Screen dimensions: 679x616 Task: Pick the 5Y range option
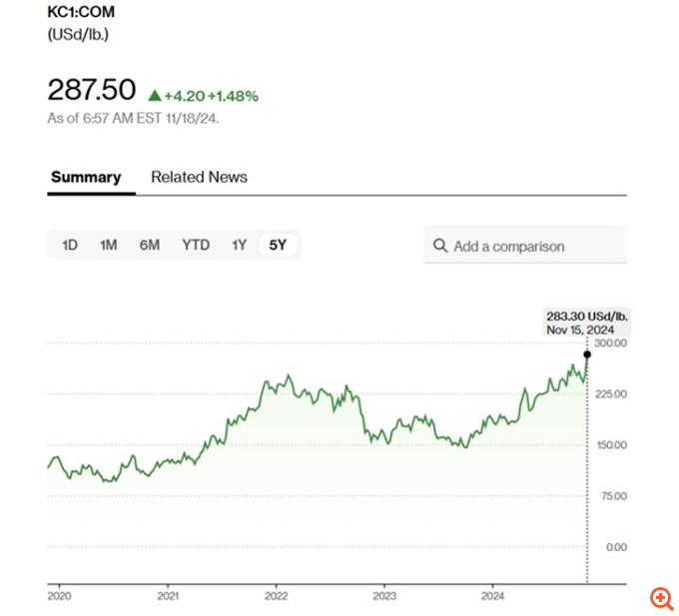click(278, 245)
